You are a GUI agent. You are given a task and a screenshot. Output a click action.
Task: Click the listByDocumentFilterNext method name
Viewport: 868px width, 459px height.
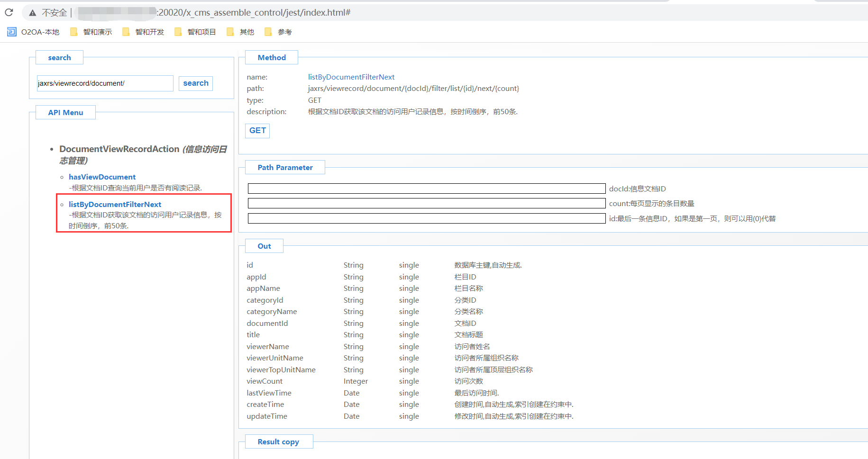pos(351,77)
